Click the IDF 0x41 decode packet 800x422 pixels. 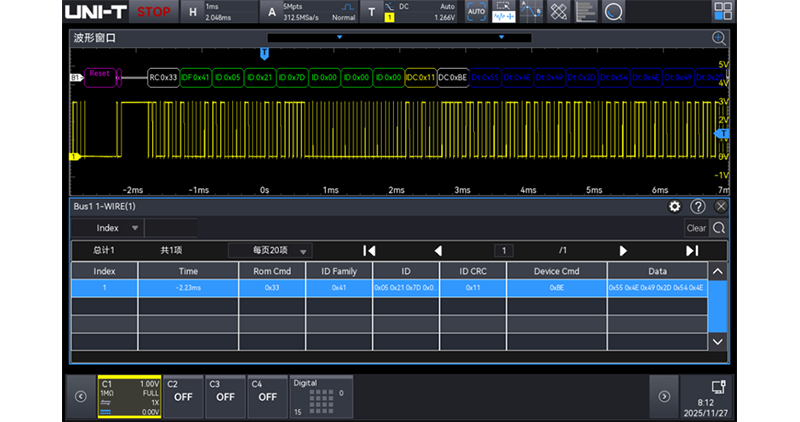[195, 78]
